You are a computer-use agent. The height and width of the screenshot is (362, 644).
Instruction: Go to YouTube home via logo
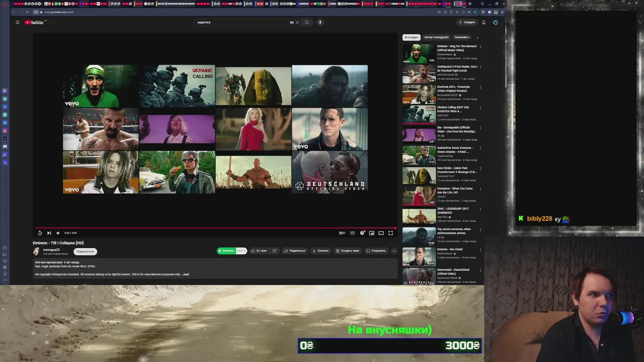point(35,22)
